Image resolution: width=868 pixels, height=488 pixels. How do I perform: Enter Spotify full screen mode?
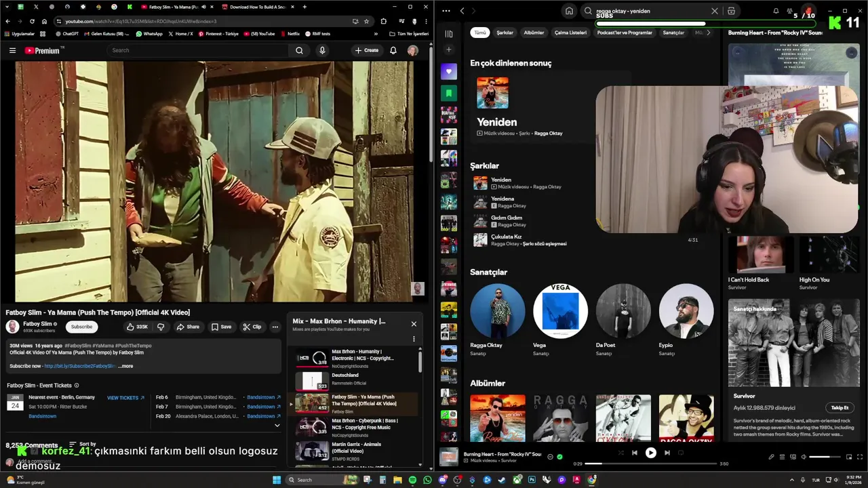pos(860,457)
